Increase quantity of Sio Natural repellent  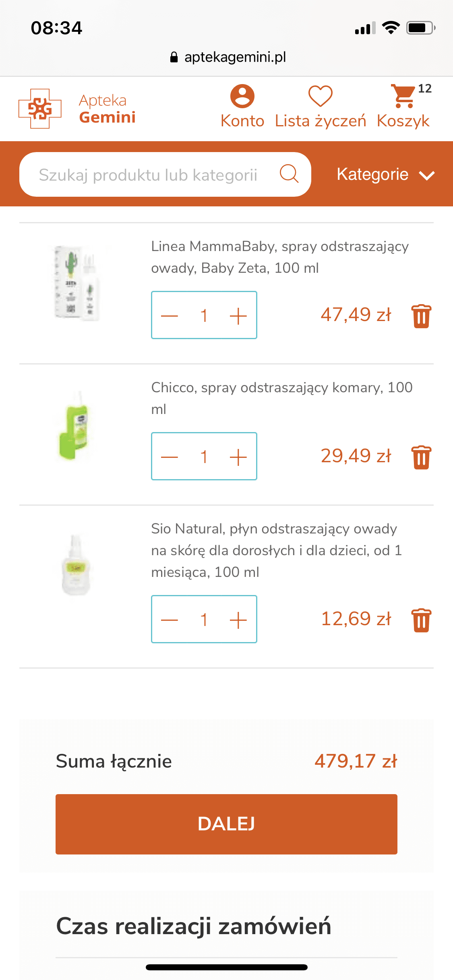pos(238,620)
